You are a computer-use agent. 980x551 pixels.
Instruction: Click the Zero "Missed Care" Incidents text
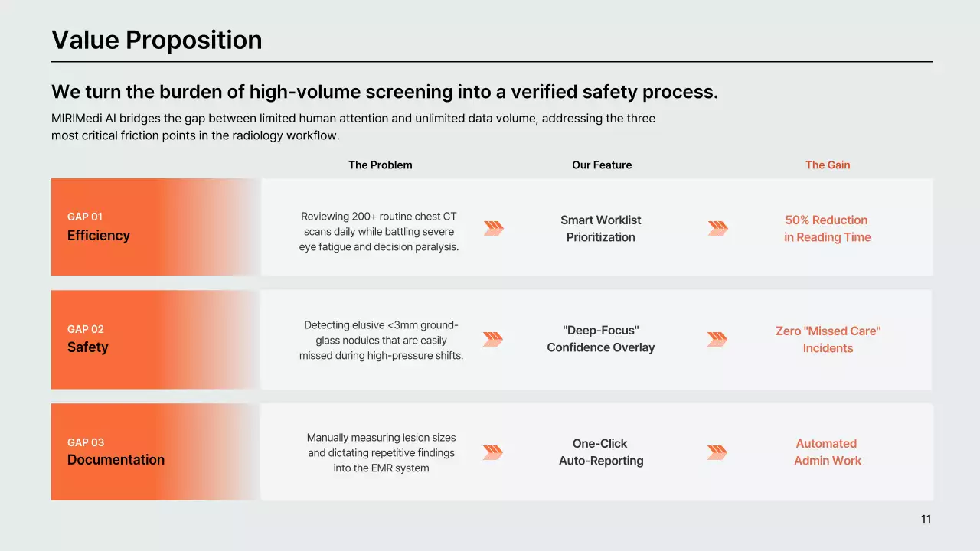(828, 339)
